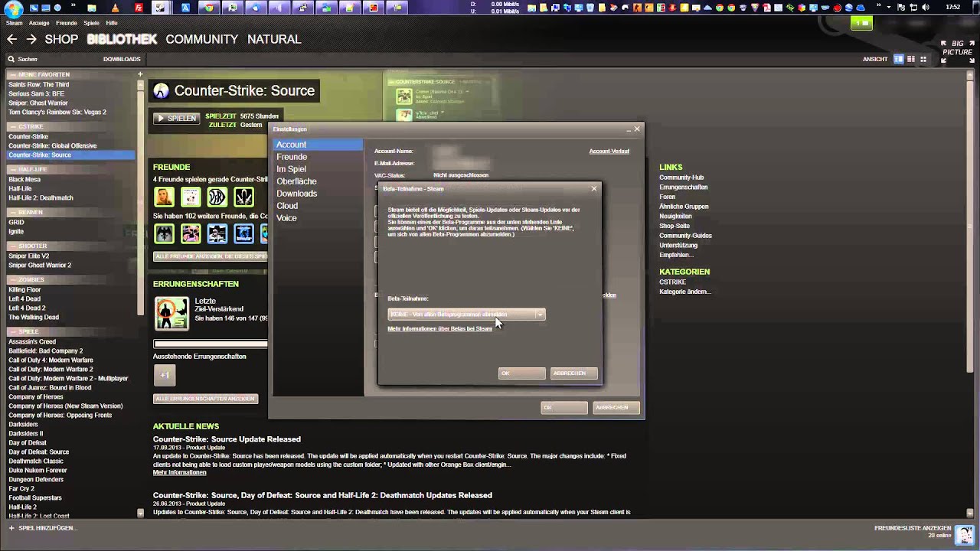Open the Windows Start orb

13,8
